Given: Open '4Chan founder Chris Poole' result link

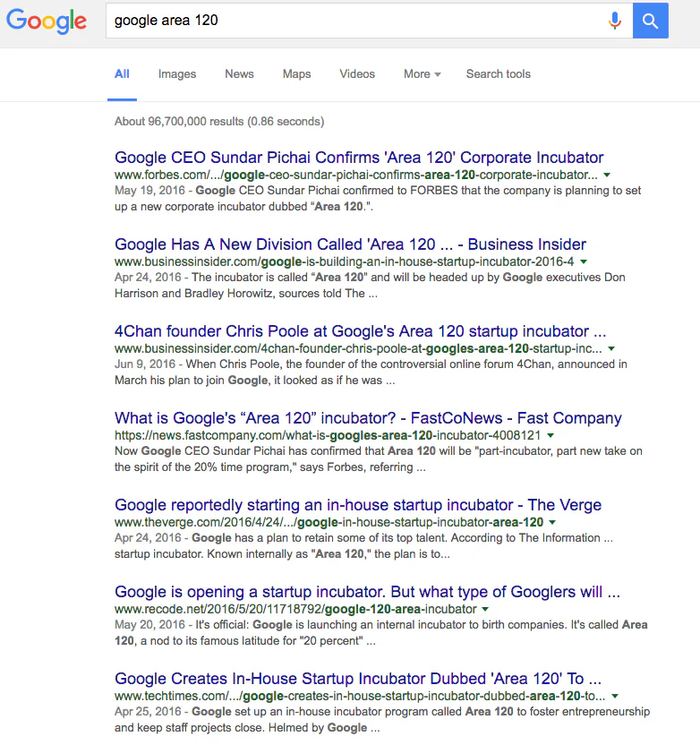Looking at the screenshot, I should tap(361, 331).
